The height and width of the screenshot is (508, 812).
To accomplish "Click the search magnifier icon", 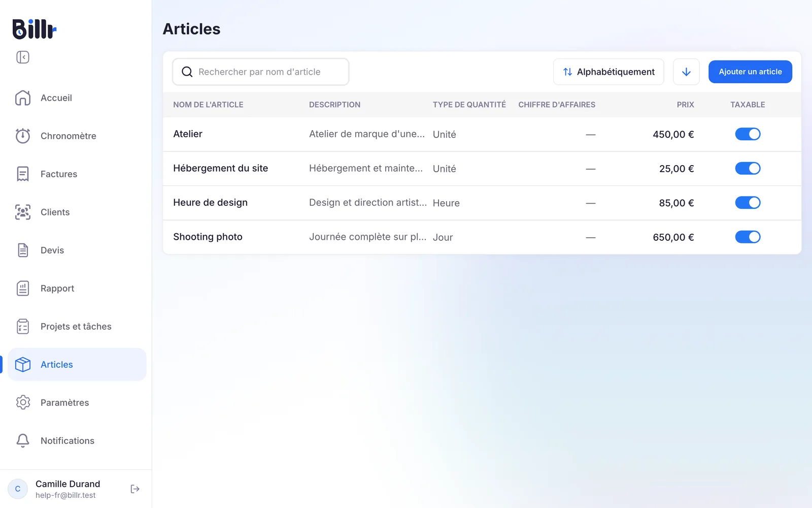I will [187, 72].
